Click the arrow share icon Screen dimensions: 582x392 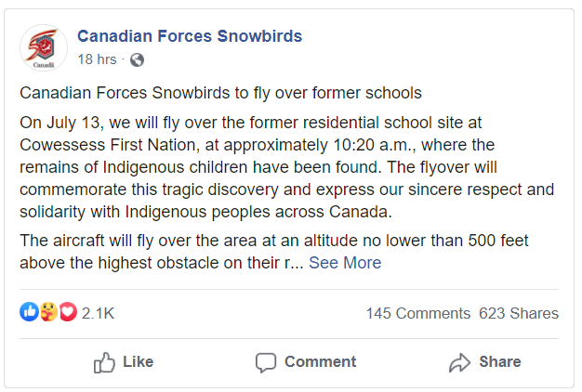tap(459, 362)
